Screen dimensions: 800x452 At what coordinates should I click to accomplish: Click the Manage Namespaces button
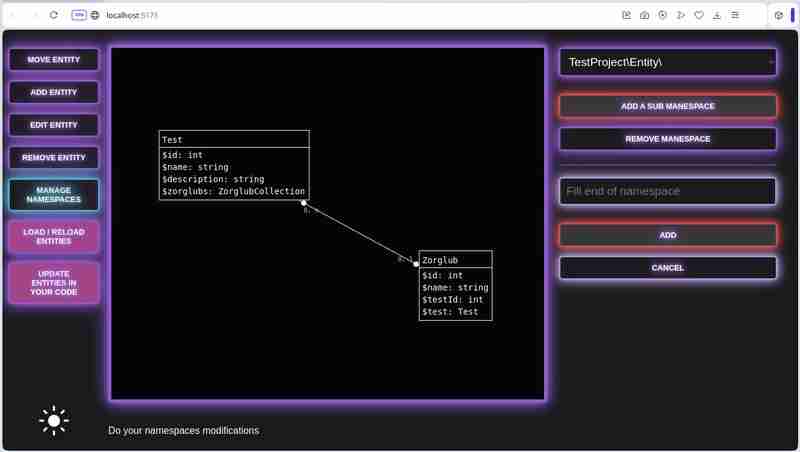(54, 195)
